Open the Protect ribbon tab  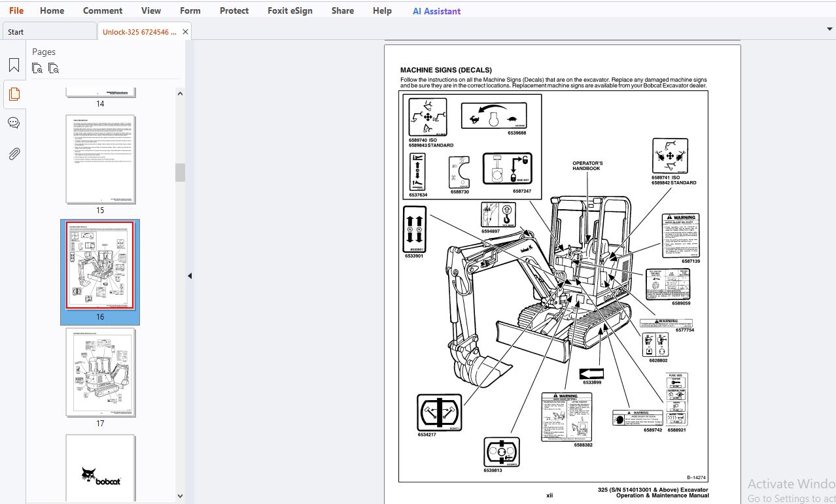(x=234, y=10)
